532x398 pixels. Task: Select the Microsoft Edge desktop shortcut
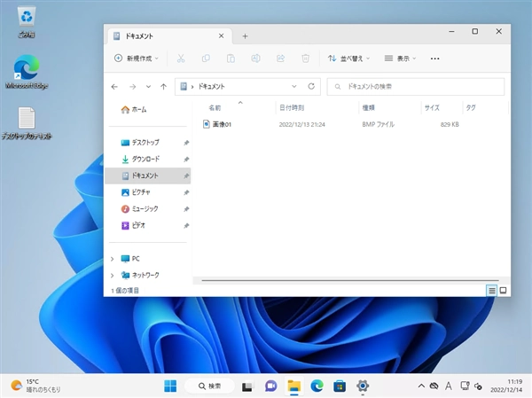click(x=27, y=72)
